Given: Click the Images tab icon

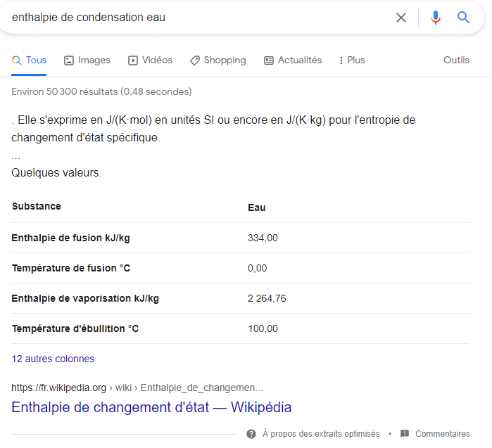Looking at the screenshot, I should coord(69,60).
